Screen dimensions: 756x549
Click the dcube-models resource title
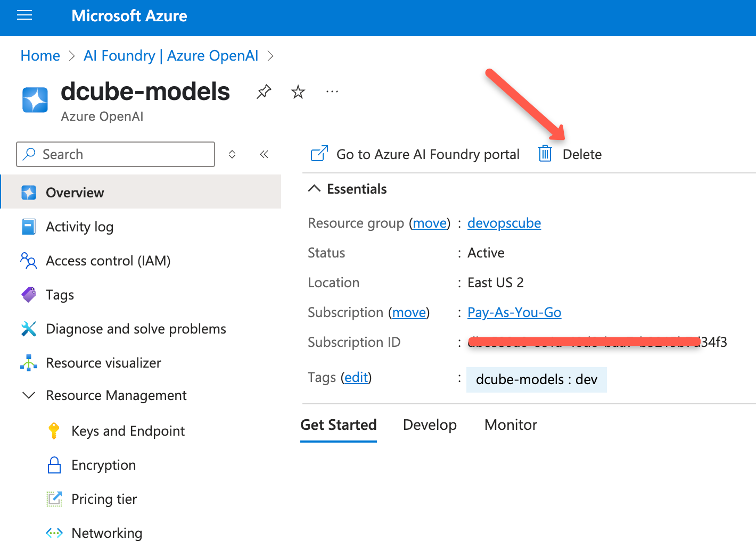tap(145, 91)
